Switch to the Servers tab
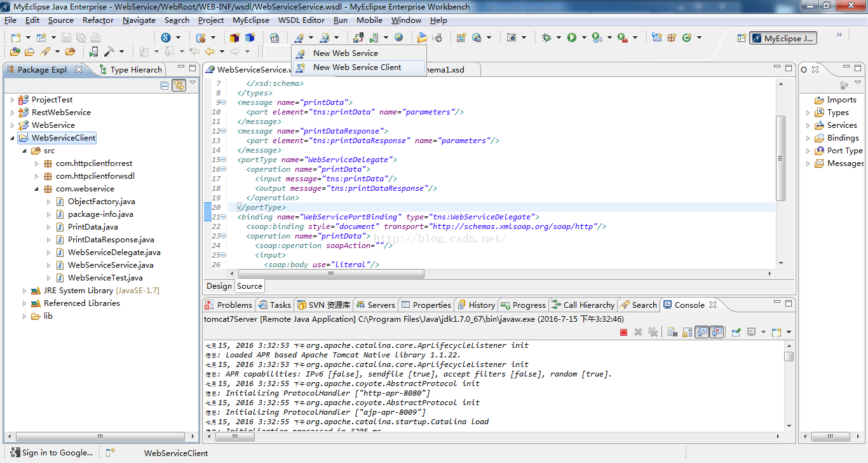Screen dimensions: 868x463 (376, 305)
